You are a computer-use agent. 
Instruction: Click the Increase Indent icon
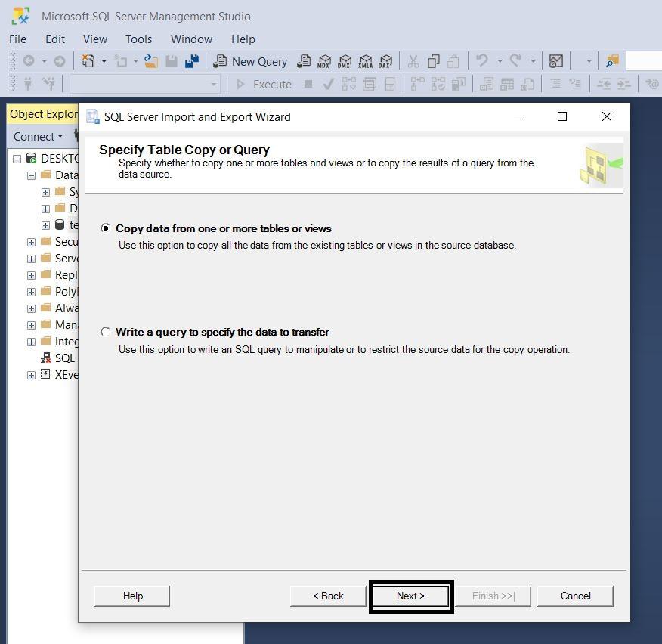(x=624, y=85)
